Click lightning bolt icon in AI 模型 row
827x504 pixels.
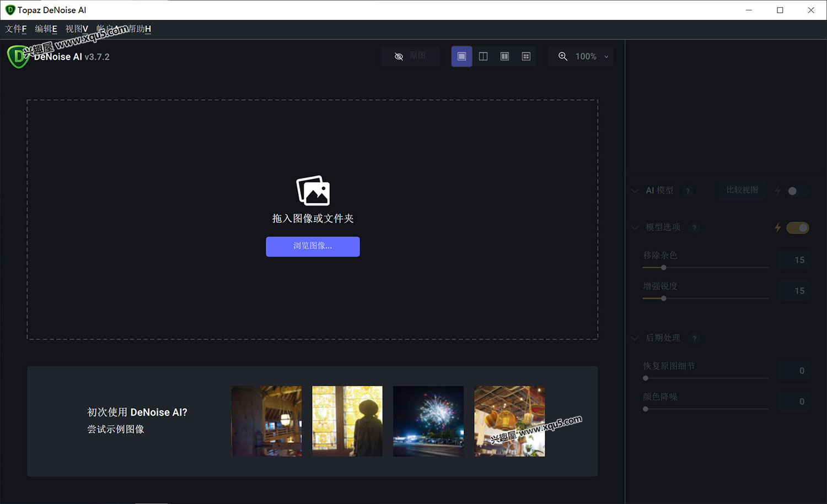(x=777, y=191)
